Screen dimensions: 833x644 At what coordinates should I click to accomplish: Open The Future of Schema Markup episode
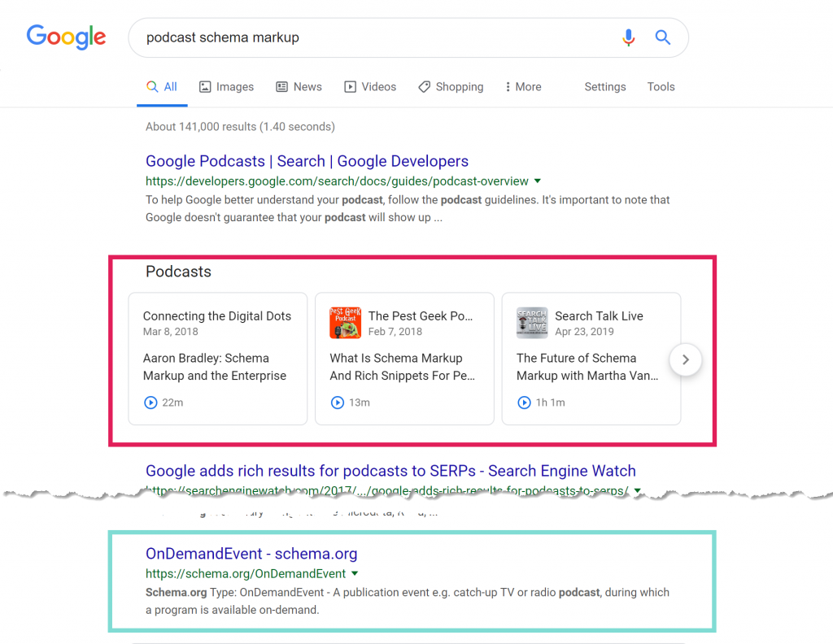point(587,367)
